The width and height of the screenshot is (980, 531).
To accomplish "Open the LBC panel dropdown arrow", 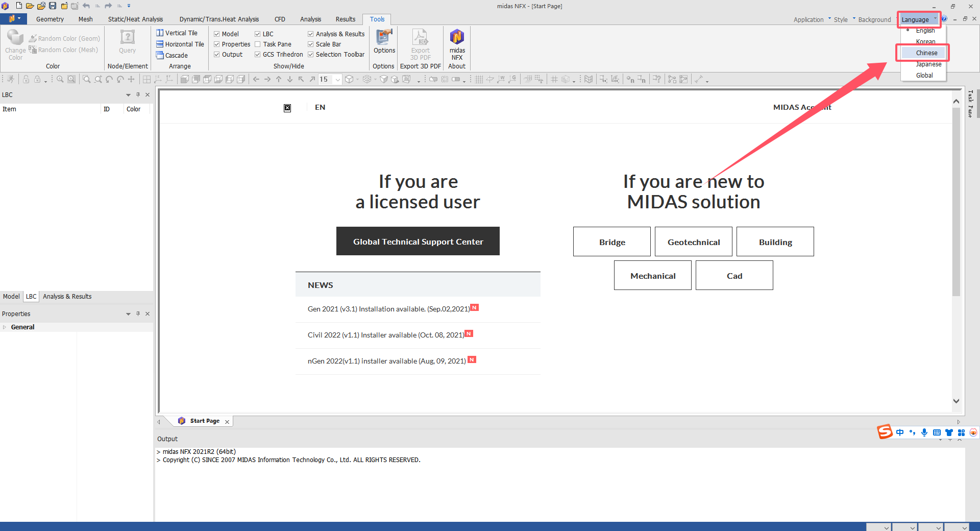I will (128, 95).
